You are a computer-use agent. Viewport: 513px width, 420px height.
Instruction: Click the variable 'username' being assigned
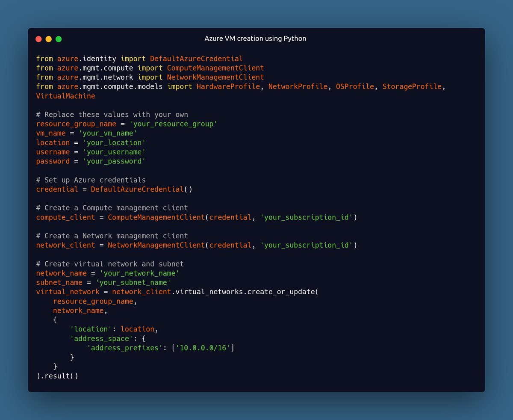53,152
